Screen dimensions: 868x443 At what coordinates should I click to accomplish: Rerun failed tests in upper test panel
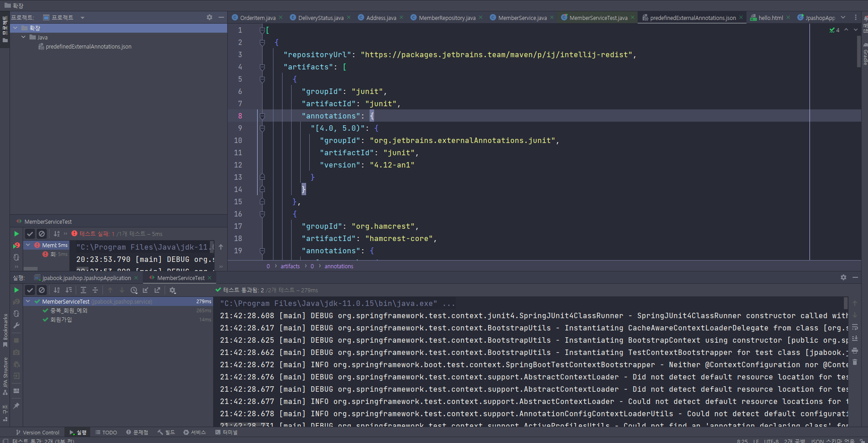coord(16,246)
